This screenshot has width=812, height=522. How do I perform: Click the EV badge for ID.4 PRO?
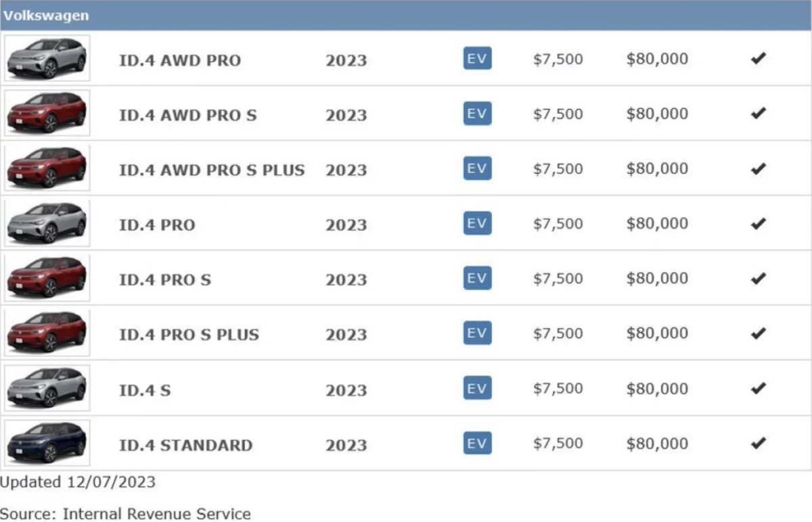coord(477,223)
